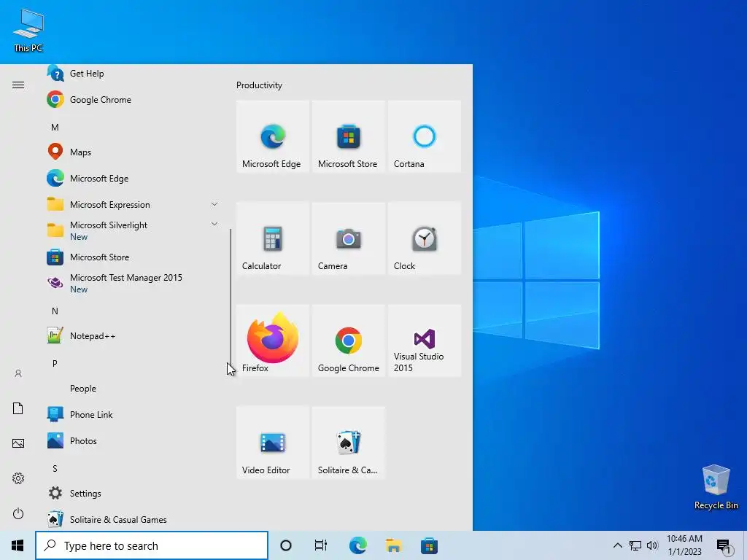Screen dimensions: 747x560
Task: Launch the Google Chrome tile
Action: pos(348,341)
